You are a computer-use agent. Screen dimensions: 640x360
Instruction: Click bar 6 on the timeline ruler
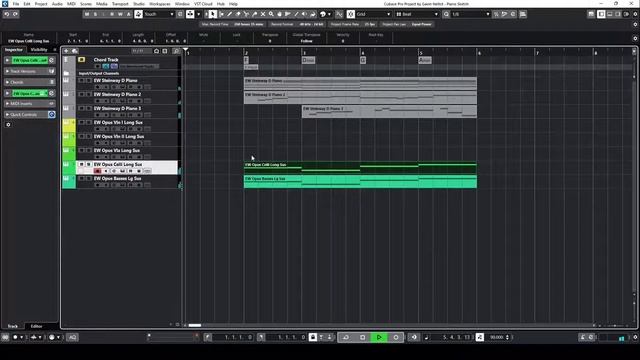[479, 53]
